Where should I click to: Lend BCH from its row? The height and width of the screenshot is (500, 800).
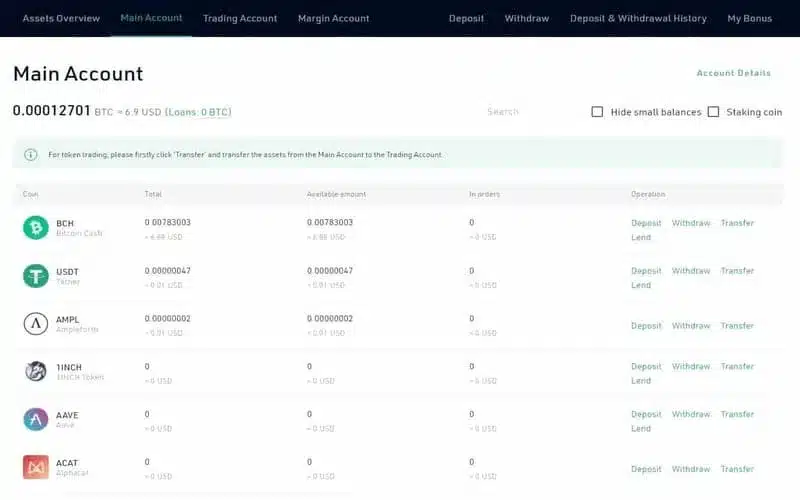click(641, 237)
